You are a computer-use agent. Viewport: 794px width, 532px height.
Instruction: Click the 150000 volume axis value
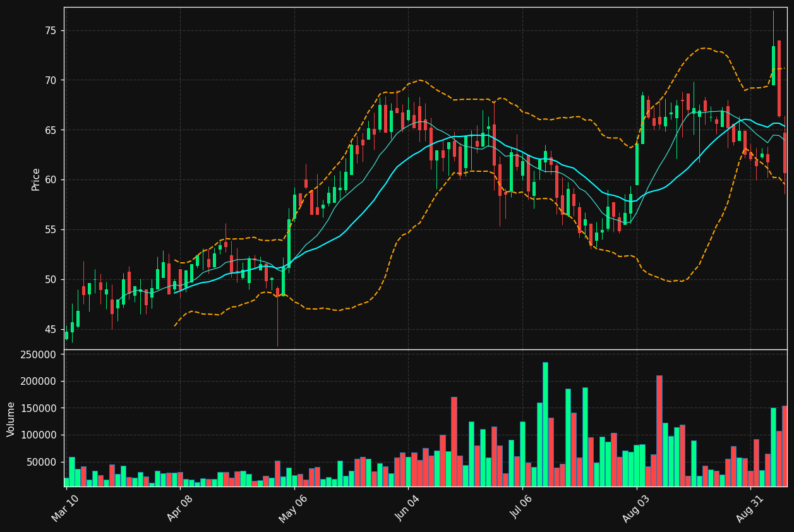[x=38, y=408]
